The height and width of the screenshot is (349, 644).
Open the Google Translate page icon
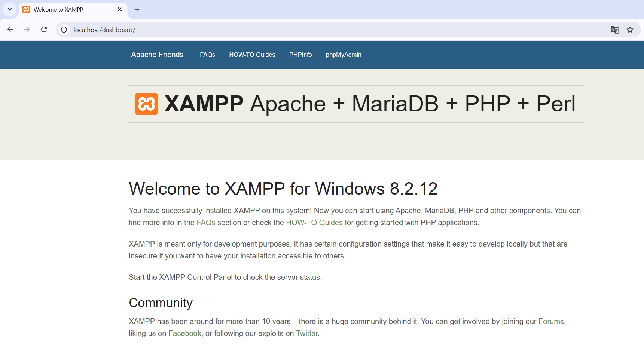(614, 30)
